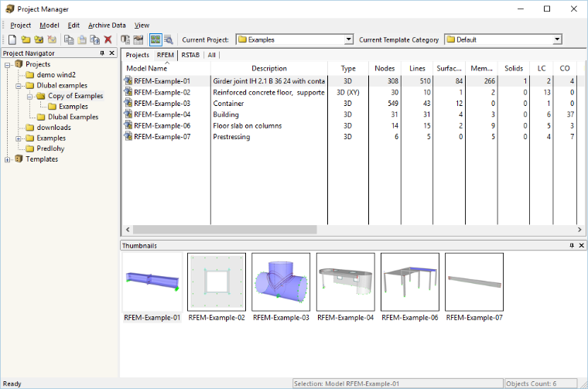Click the model icon beside RFEM-Example-06
The width and height of the screenshot is (588, 389).
point(128,125)
